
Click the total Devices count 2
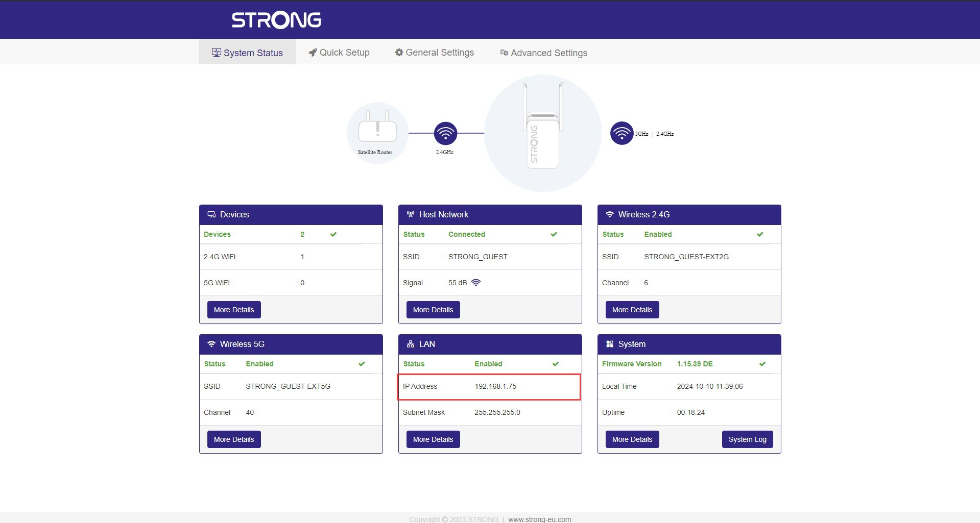click(x=302, y=234)
